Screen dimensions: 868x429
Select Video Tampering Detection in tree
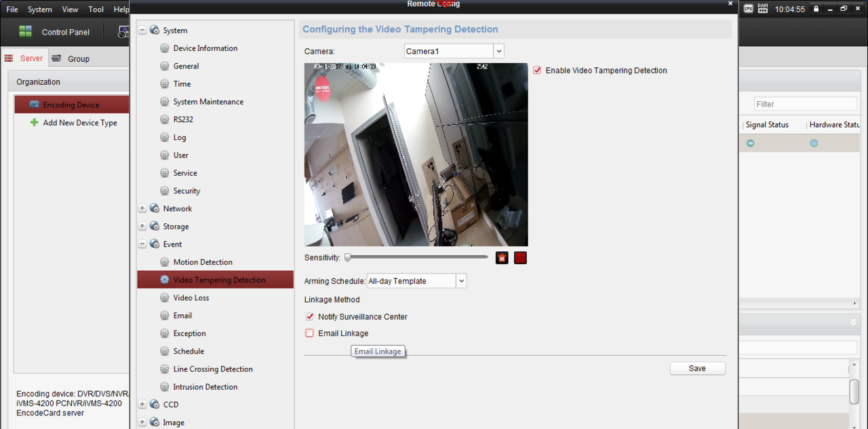click(x=215, y=280)
